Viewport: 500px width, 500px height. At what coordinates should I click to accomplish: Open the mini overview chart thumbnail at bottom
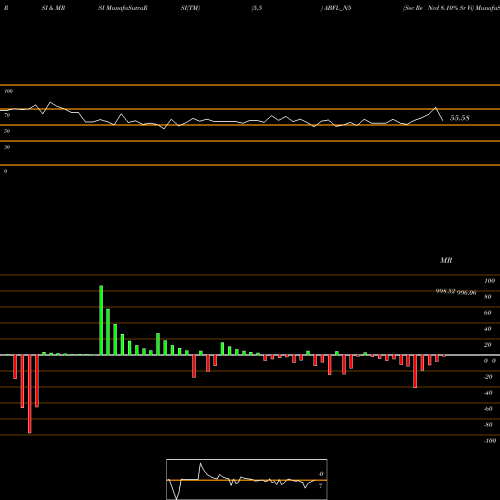(x=247, y=479)
